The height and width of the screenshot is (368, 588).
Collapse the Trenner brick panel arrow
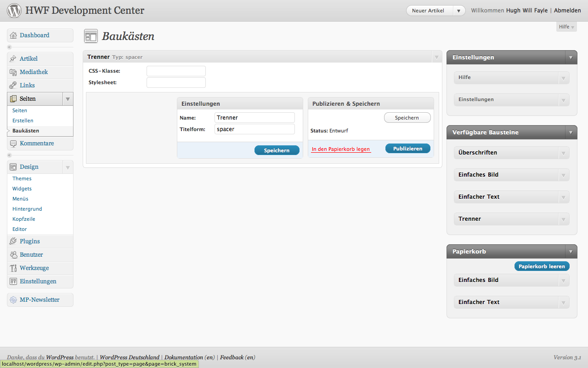436,57
